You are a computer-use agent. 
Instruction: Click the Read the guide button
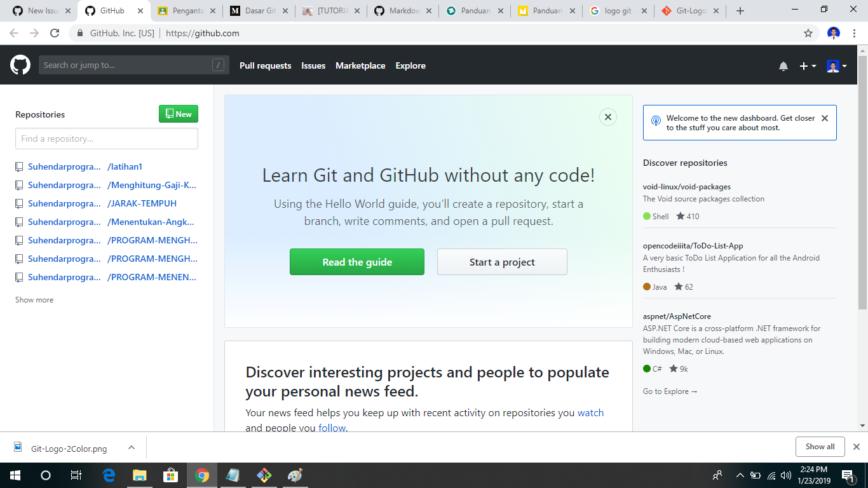357,262
